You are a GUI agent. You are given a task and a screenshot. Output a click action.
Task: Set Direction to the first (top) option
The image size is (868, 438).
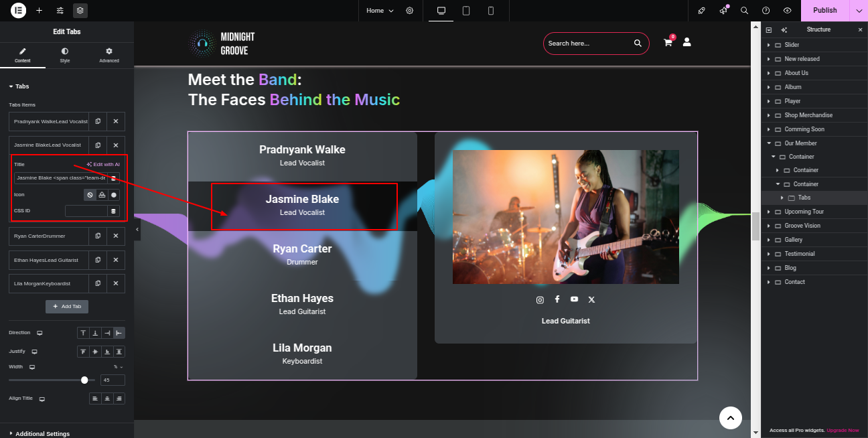click(83, 333)
